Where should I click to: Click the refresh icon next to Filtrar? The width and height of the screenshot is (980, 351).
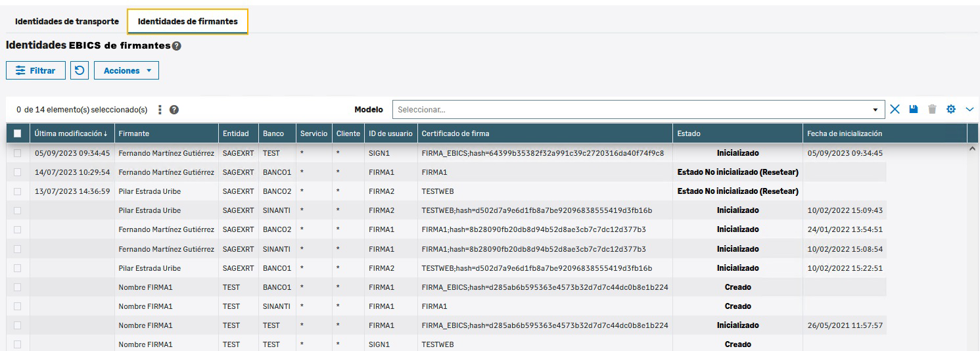[x=80, y=70]
